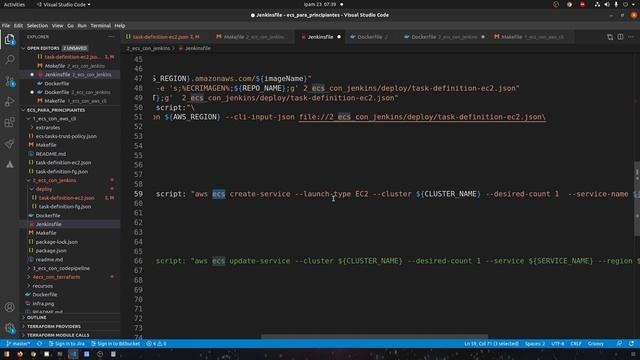This screenshot has width=640, height=360.
Task: Open the Run menu
Action: click(82, 25)
